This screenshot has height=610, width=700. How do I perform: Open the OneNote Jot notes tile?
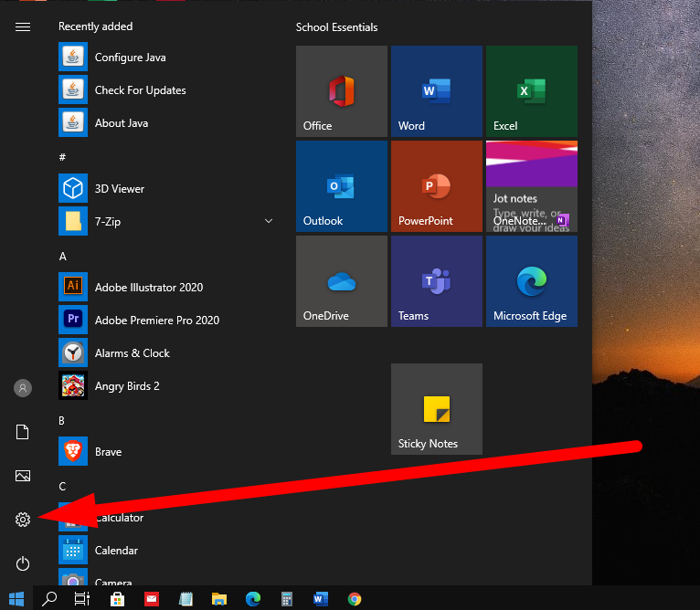[532, 186]
